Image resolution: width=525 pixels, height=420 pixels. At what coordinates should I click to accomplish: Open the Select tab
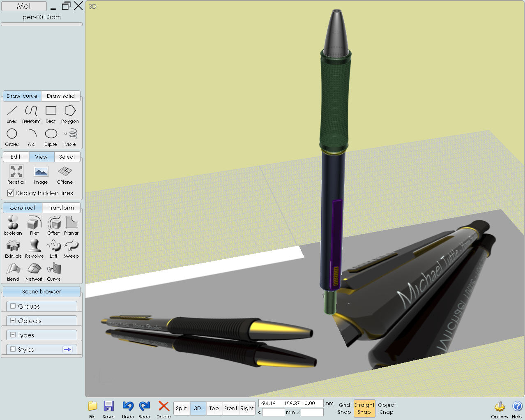(67, 157)
